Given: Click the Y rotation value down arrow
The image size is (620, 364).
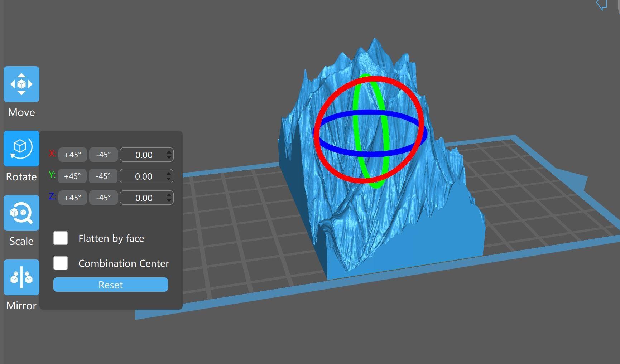Looking at the screenshot, I should (x=168, y=179).
